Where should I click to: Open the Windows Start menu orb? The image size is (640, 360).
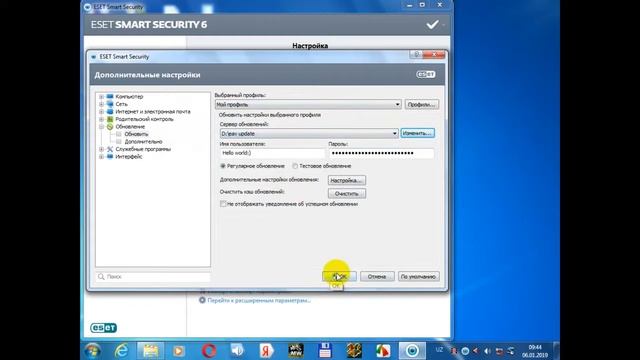(93, 351)
